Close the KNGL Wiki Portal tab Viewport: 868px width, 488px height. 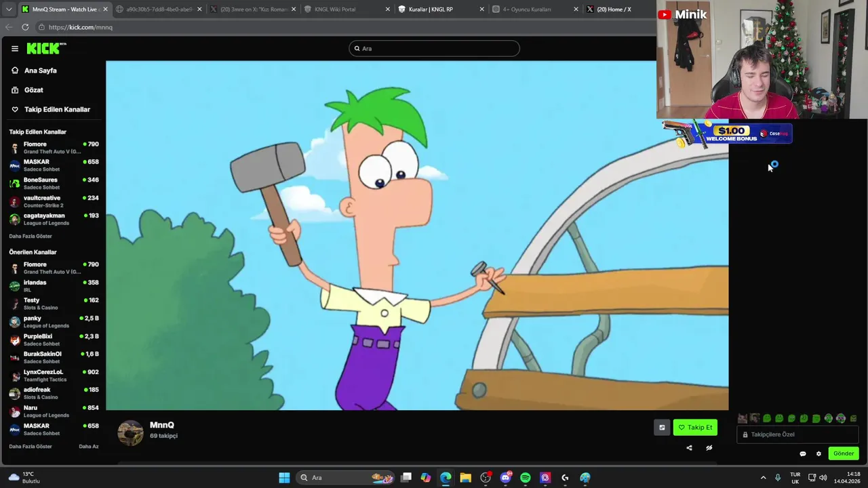[388, 9]
